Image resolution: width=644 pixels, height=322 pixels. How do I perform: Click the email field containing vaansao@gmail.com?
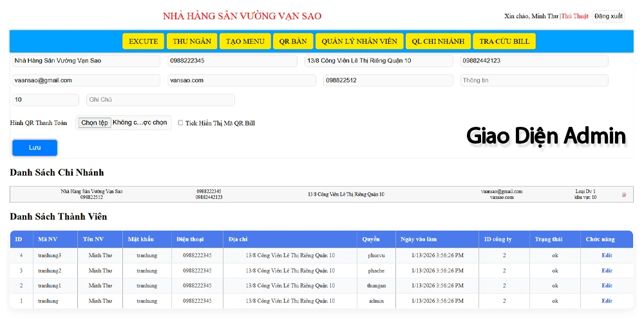pos(86,80)
